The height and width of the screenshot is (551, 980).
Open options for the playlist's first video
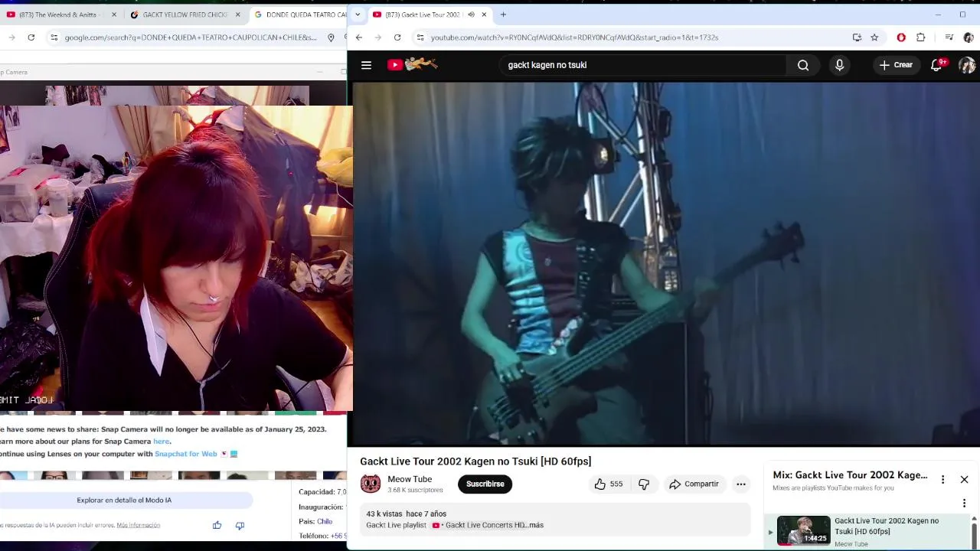tap(964, 503)
